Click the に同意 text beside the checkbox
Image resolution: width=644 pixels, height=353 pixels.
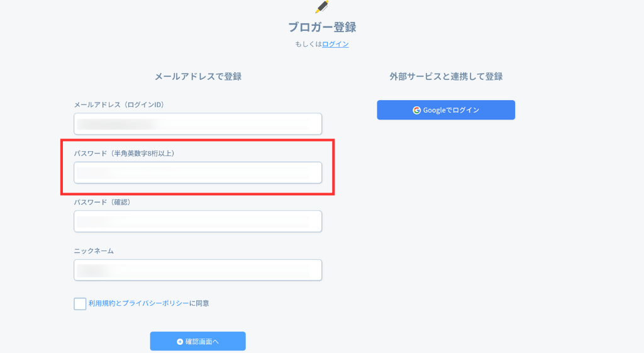[x=199, y=303]
